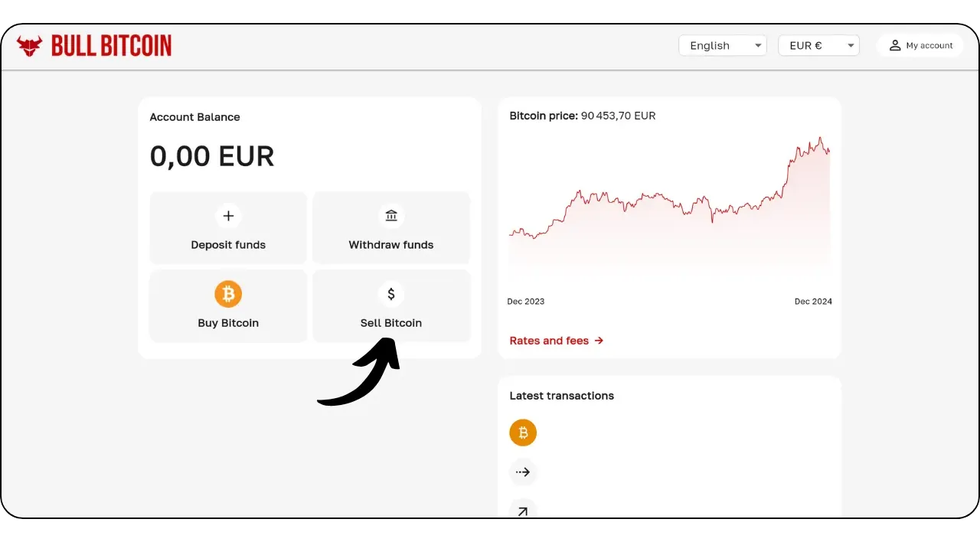Click the diagonal arrow transaction icon

pyautogui.click(x=523, y=511)
